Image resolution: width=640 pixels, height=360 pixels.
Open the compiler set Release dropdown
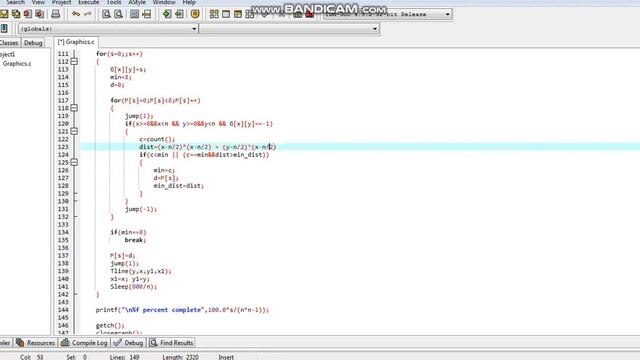tap(388, 14)
